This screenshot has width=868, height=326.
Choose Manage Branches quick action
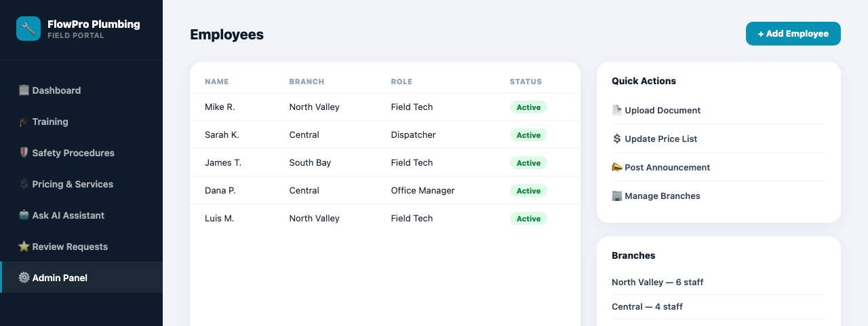(x=719, y=196)
